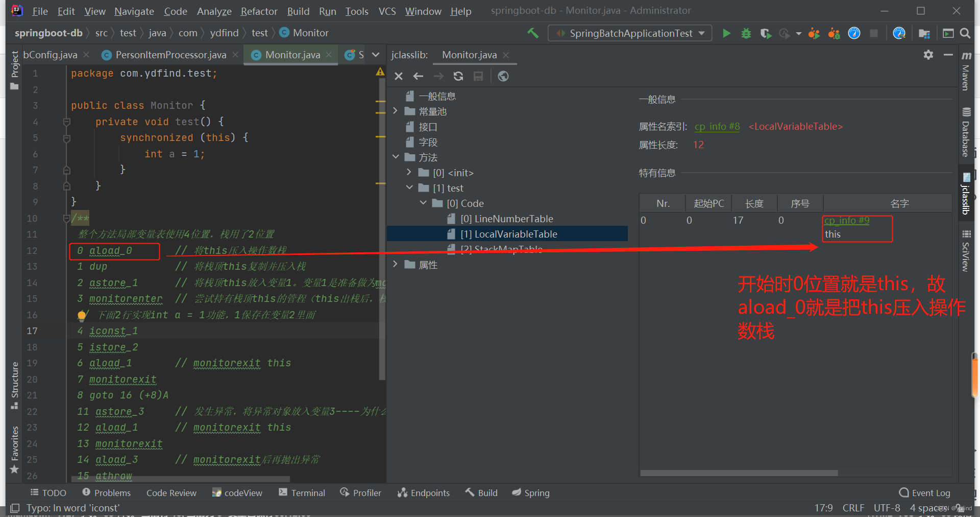Open the SciView side panel
Screen dimensions: 980x517
coord(966,251)
